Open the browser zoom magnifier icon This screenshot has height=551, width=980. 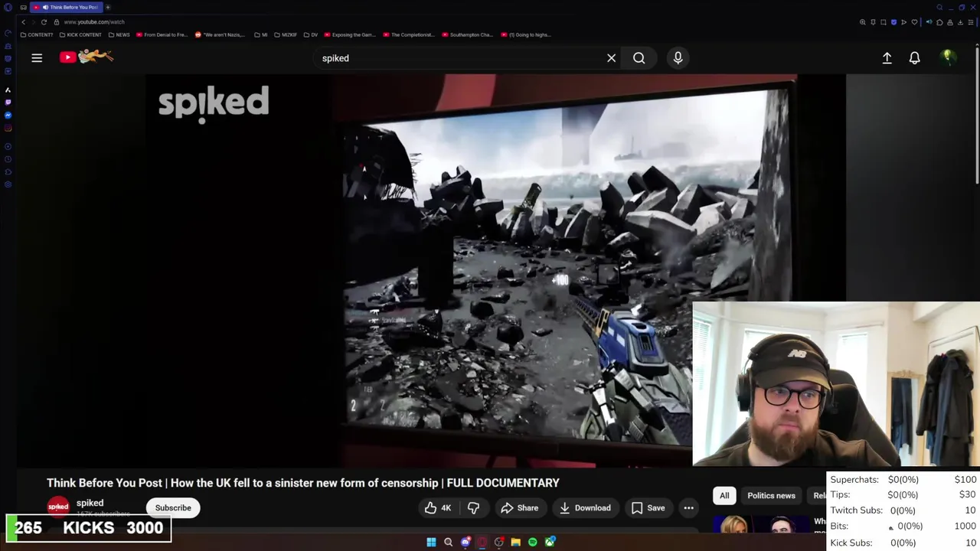863,22
